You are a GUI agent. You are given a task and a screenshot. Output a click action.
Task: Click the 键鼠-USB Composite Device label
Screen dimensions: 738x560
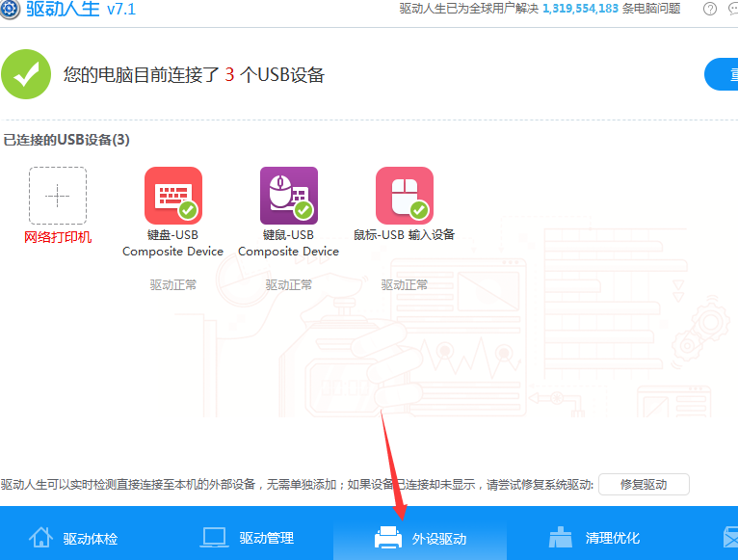click(x=288, y=243)
